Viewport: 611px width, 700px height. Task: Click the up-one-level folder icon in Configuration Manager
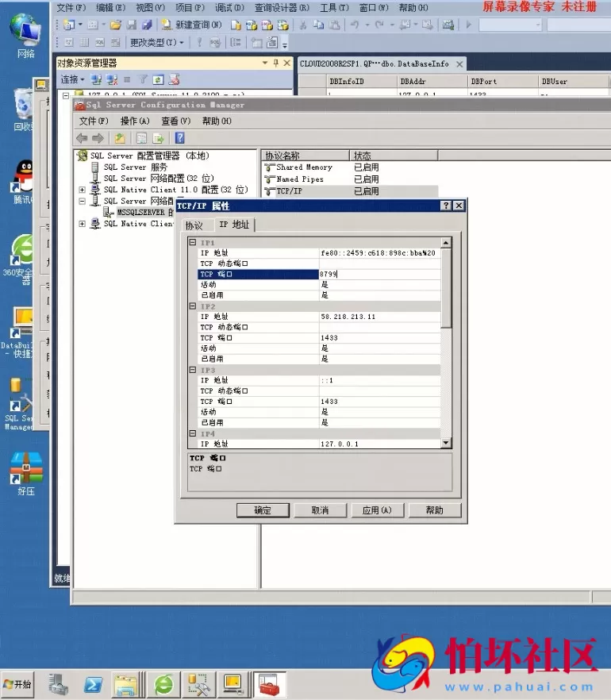coord(120,138)
